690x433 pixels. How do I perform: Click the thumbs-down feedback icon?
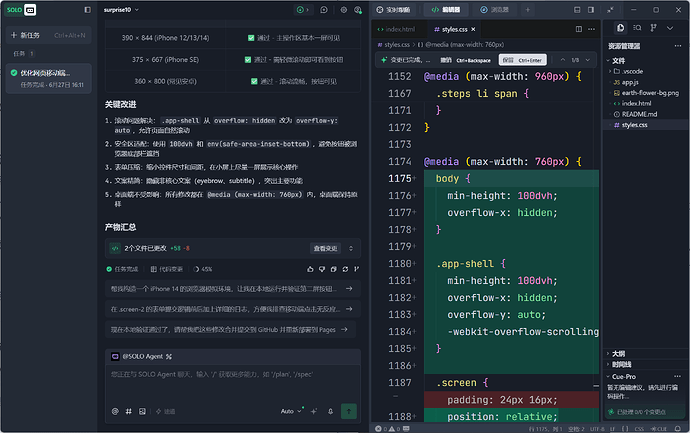322,269
